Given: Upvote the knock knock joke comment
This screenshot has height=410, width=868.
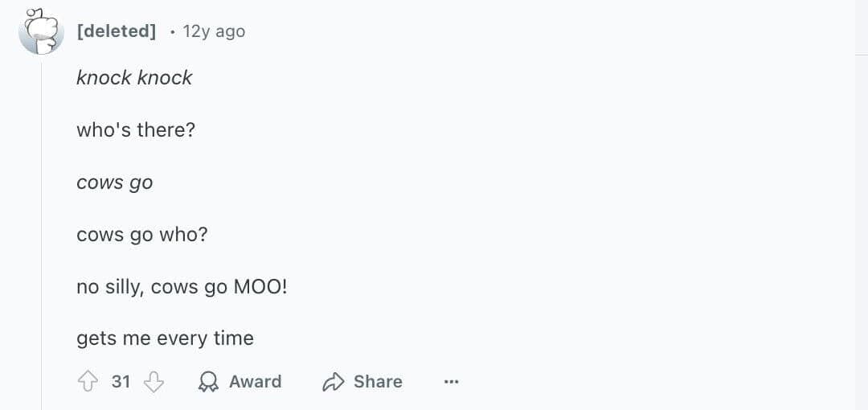Looking at the screenshot, I should point(87,382).
